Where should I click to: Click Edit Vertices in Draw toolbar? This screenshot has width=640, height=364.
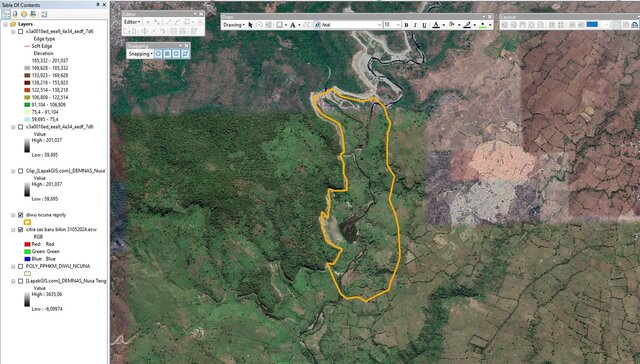(x=307, y=25)
